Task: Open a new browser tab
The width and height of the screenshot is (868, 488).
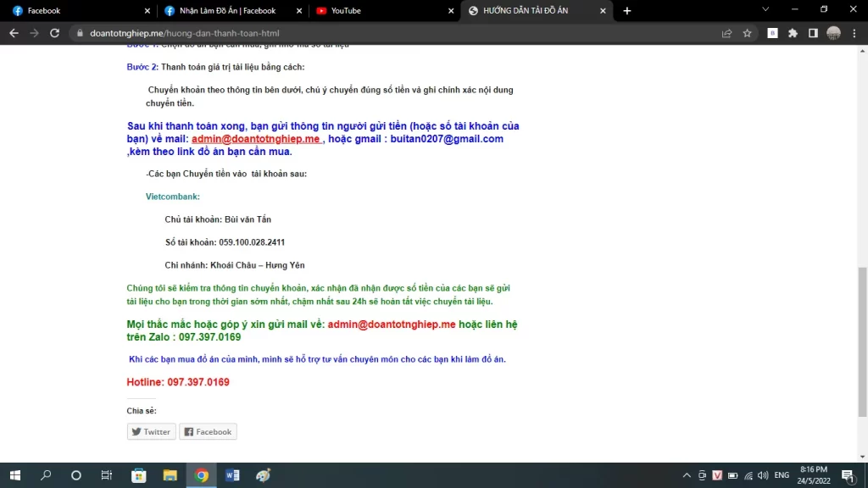Action: pyautogui.click(x=627, y=11)
